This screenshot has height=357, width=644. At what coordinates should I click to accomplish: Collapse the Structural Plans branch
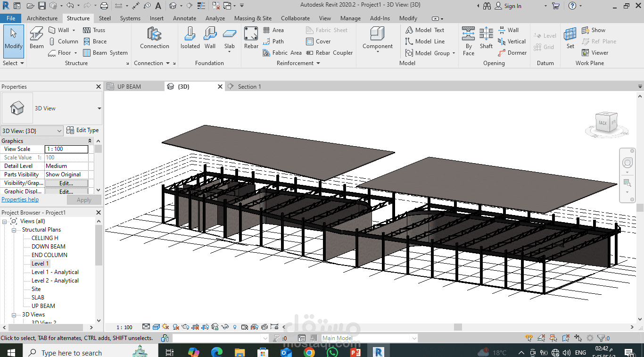pyautogui.click(x=13, y=229)
